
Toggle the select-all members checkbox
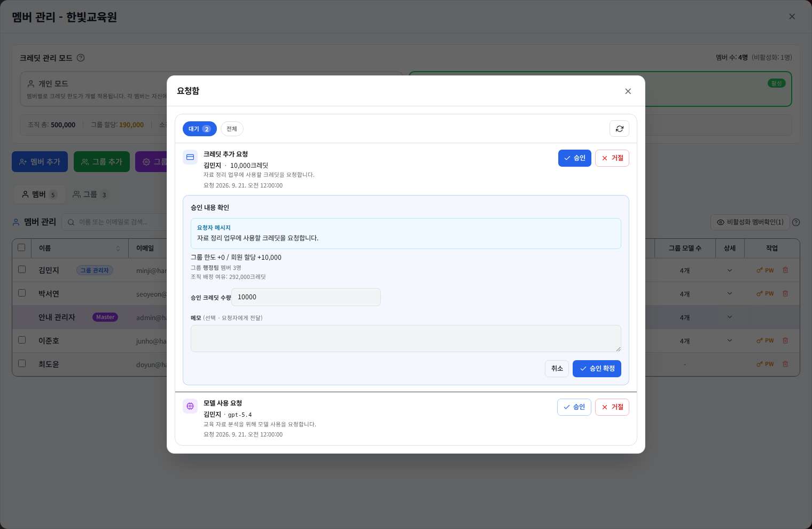(x=21, y=247)
